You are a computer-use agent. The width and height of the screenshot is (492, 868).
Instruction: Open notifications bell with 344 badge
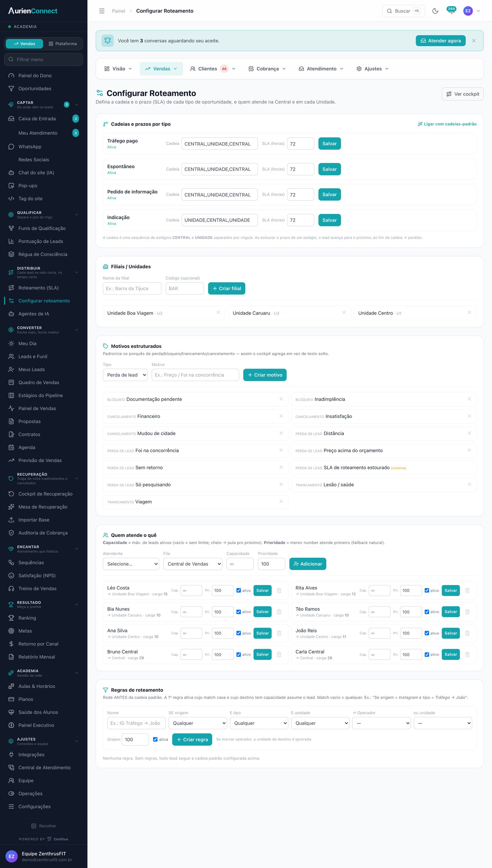451,11
